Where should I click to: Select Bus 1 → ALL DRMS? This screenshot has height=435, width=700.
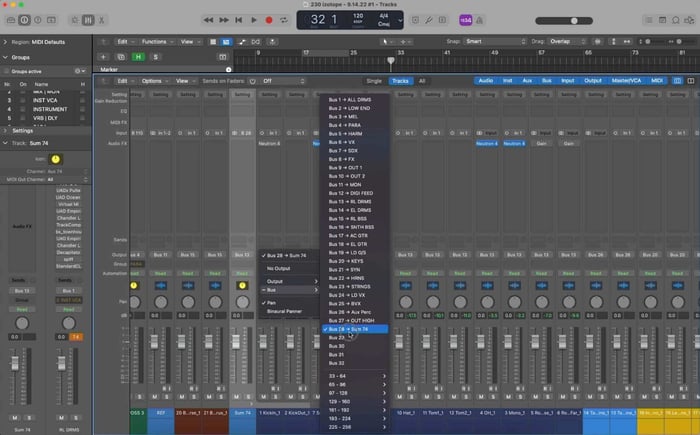point(355,100)
